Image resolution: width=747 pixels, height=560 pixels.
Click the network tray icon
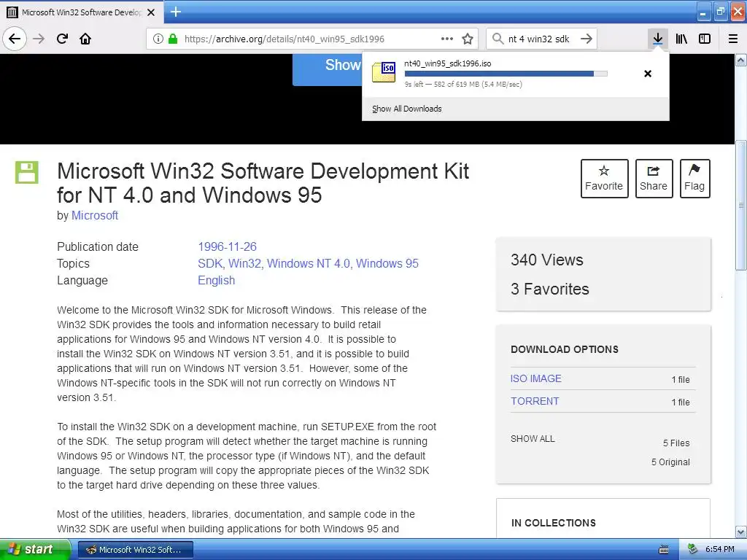pyautogui.click(x=693, y=550)
